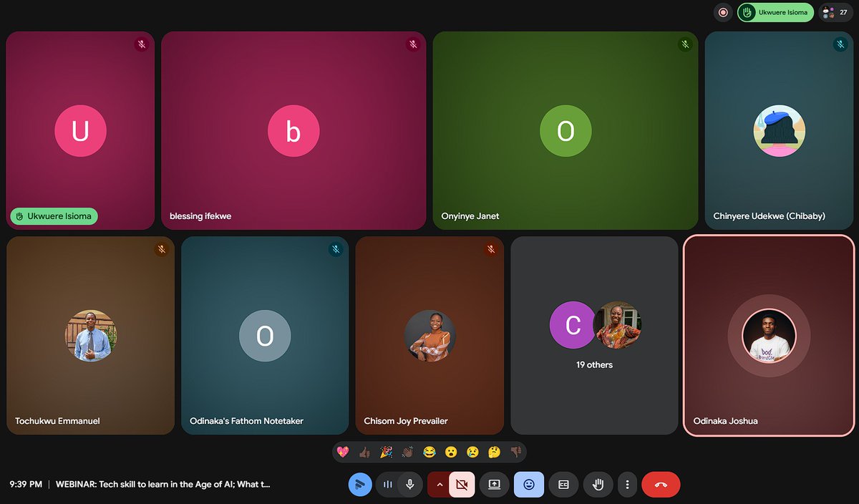This screenshot has width=859, height=504.
Task: Click the 'Odinaka Joshua' name label
Action: click(x=725, y=421)
